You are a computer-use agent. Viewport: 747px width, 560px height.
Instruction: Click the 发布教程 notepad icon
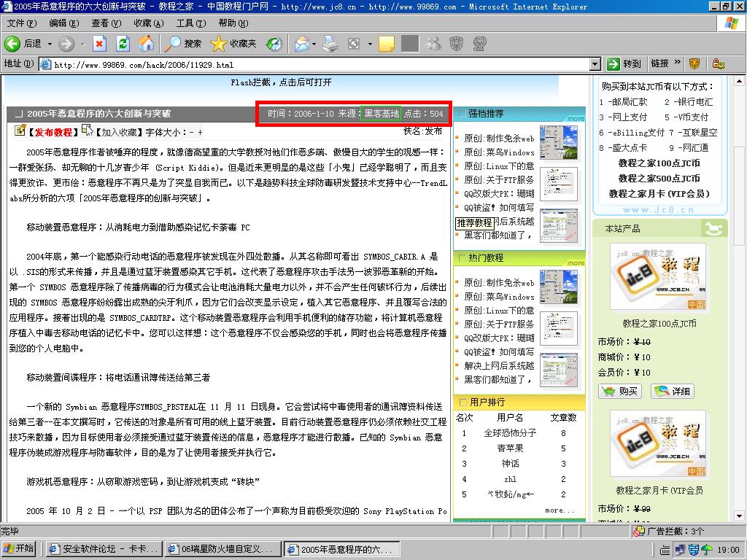point(20,130)
